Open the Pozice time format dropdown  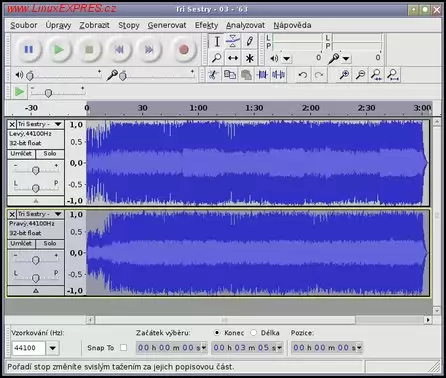pos(359,348)
